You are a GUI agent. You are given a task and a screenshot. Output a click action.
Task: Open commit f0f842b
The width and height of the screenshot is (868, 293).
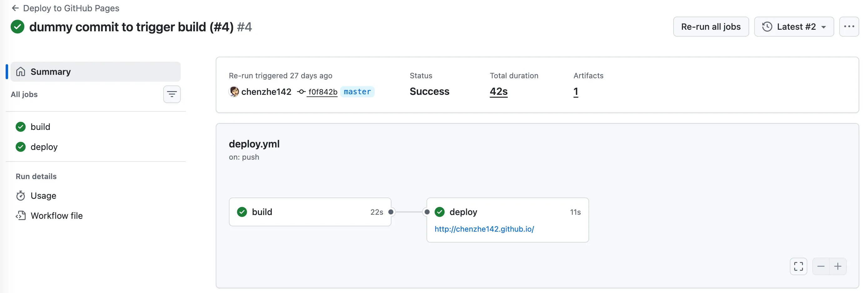point(322,92)
